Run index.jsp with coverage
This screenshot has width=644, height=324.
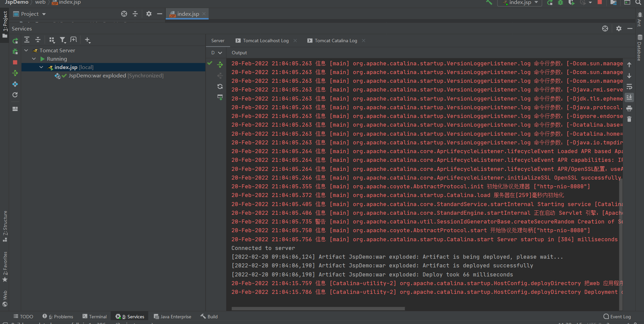(571, 3)
